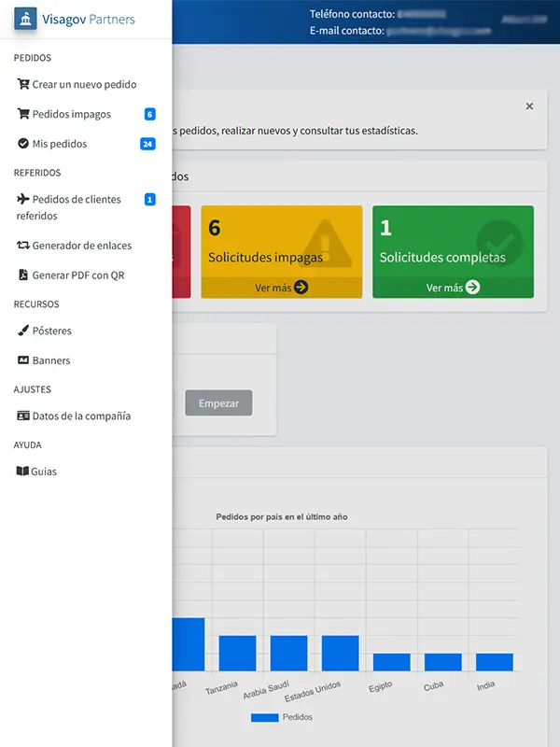Open Pedidos de clientes referidos
Image resolution: width=560 pixels, height=747 pixels.
(x=68, y=207)
